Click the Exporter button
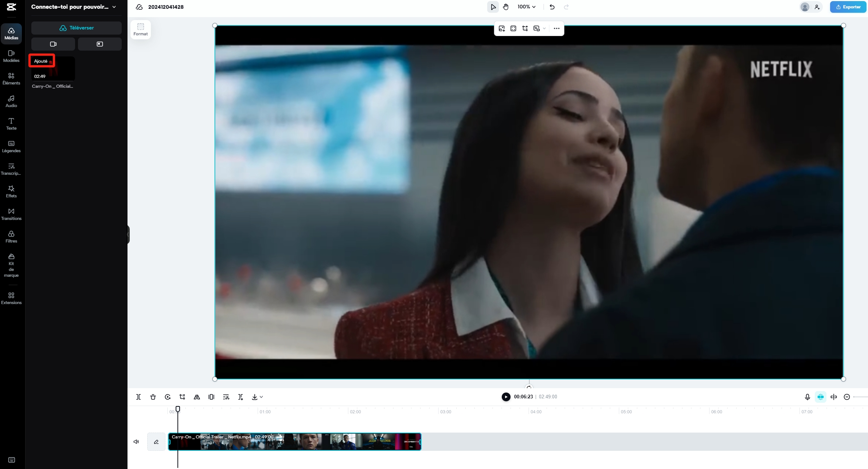The image size is (868, 469). click(848, 7)
